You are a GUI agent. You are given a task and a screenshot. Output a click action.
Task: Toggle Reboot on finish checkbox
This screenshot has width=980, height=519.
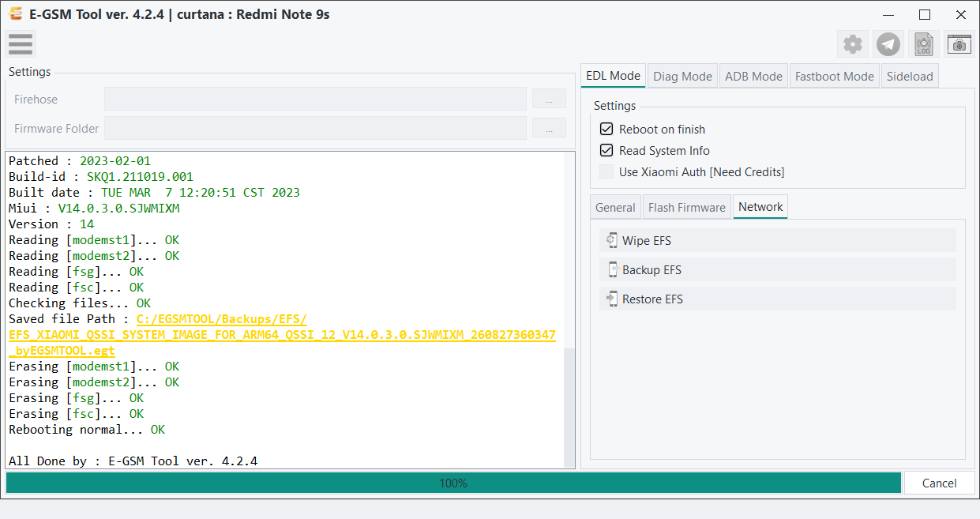pyautogui.click(x=606, y=129)
